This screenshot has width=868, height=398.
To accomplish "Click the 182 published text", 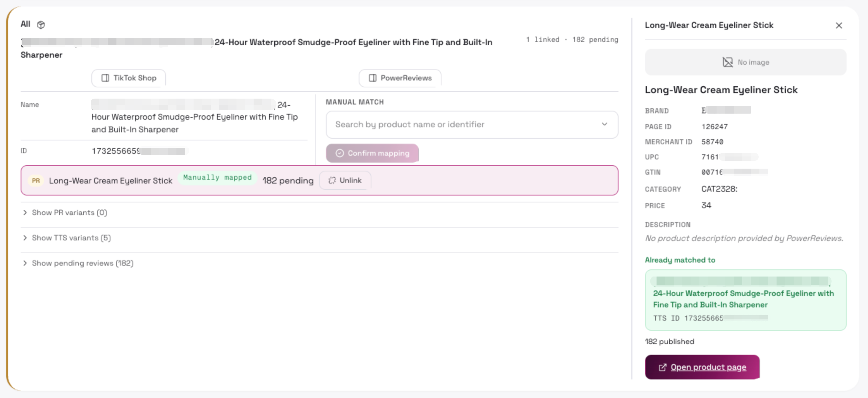I will coord(669,342).
